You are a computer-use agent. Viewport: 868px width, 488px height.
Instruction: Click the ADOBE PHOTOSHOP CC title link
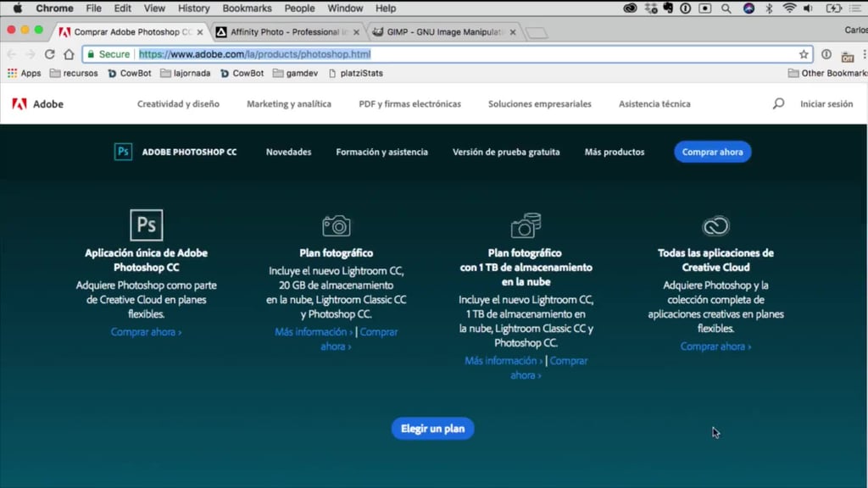(x=189, y=152)
